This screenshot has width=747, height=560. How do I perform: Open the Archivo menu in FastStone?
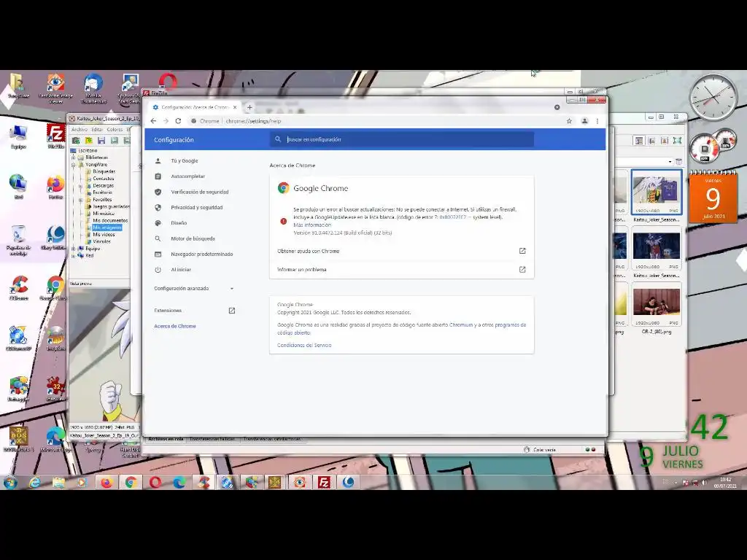point(80,130)
